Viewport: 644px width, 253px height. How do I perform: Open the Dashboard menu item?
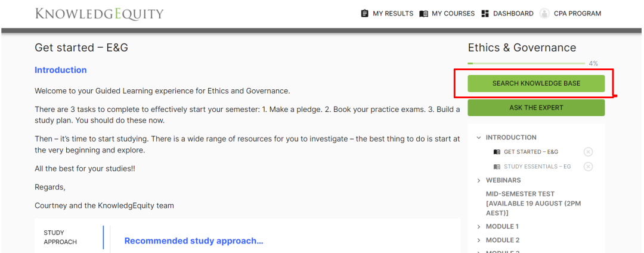[513, 14]
